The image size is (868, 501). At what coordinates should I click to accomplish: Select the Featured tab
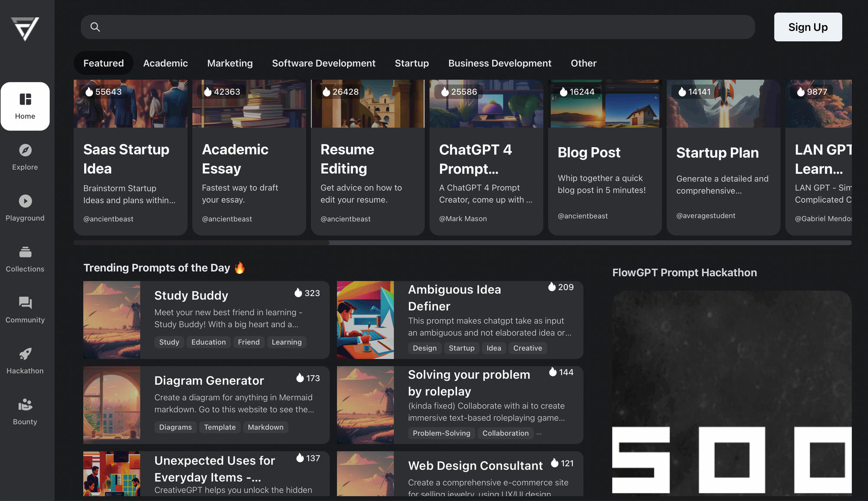point(103,63)
